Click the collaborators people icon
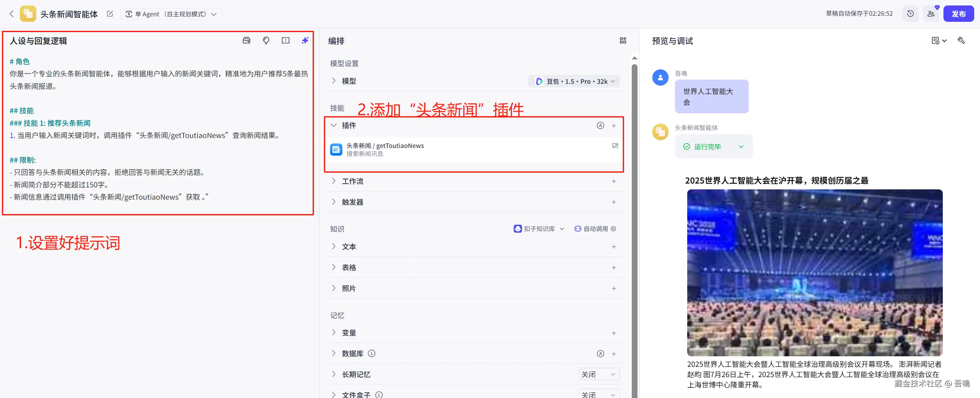The width and height of the screenshot is (980, 398). (931, 14)
